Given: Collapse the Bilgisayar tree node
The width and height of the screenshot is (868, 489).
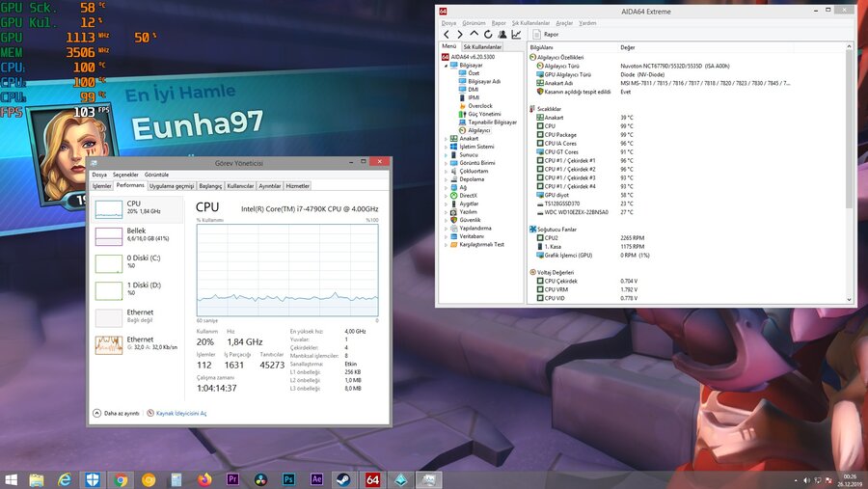Looking at the screenshot, I should 447,66.
